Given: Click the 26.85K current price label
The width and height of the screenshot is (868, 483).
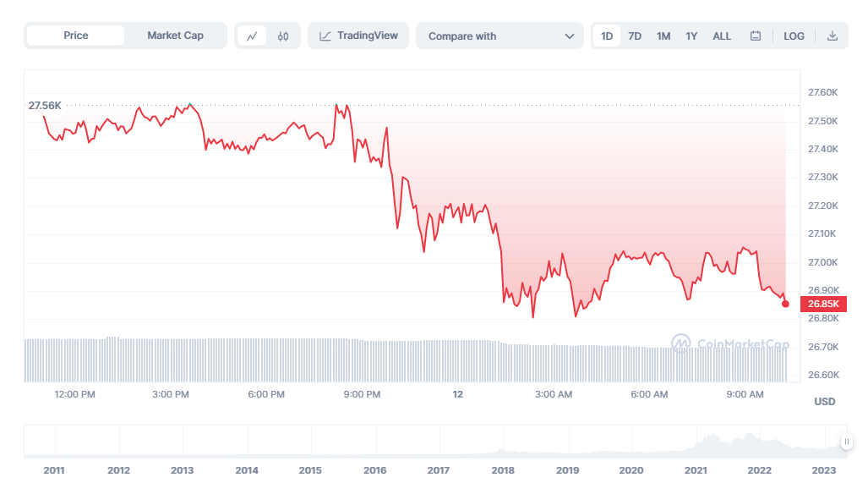Looking at the screenshot, I should pos(823,304).
